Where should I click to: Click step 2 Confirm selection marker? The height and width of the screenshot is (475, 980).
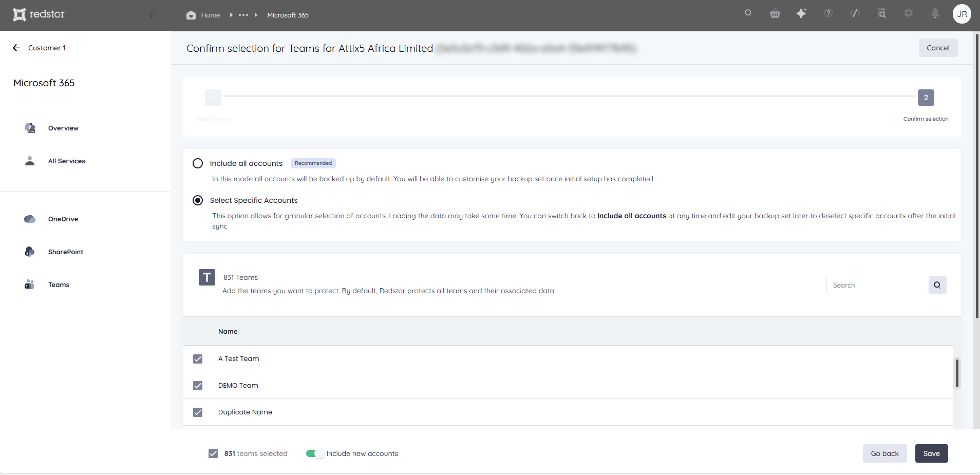(x=926, y=98)
